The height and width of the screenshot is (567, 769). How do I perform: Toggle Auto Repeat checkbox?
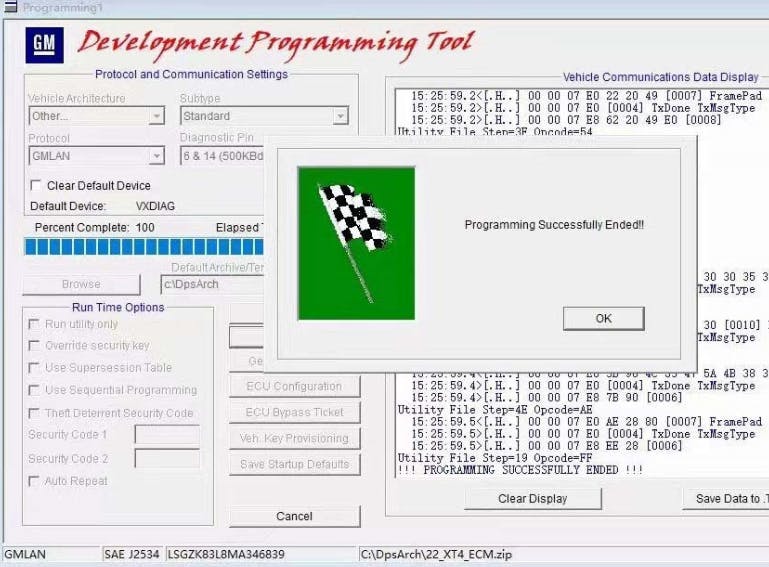click(35, 481)
